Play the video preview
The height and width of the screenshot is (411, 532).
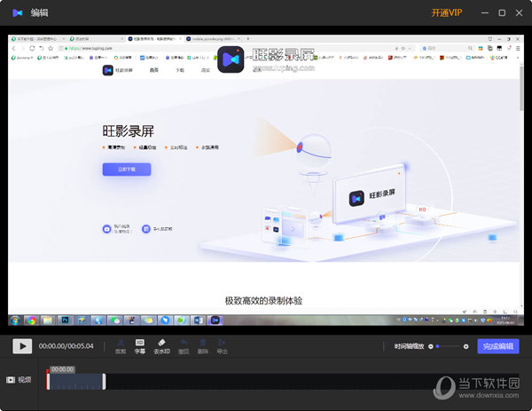22,346
